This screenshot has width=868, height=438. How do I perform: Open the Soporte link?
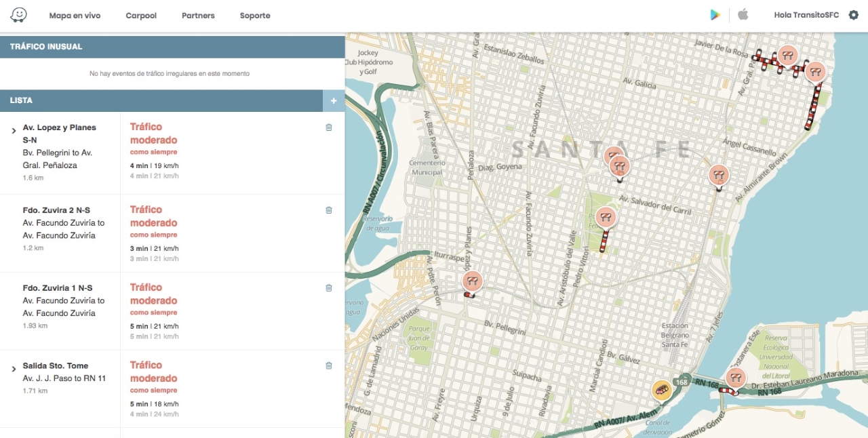tap(255, 16)
